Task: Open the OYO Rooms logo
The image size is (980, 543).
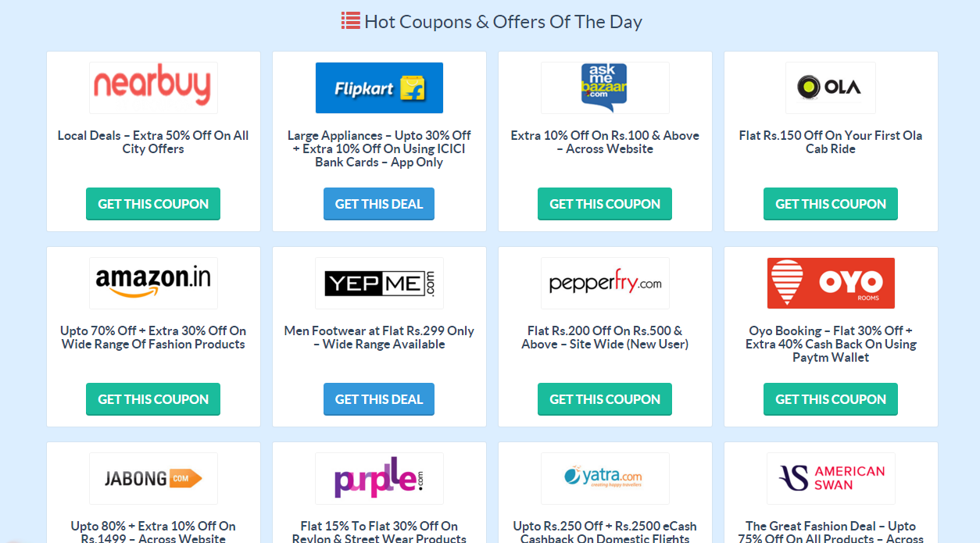Action: point(830,283)
